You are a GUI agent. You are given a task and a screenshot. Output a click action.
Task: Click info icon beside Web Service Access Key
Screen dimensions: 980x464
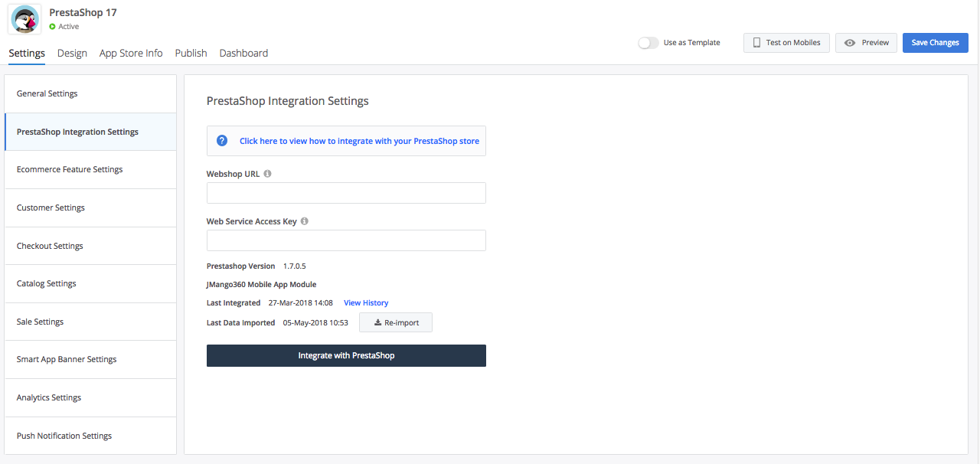click(x=304, y=221)
